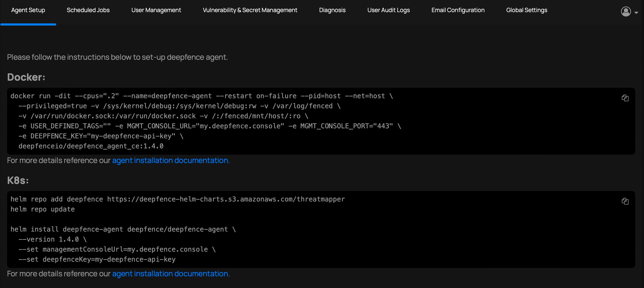Click the '--set managementConsoleUrl' line
The width and height of the screenshot is (644, 288).
point(117,249)
